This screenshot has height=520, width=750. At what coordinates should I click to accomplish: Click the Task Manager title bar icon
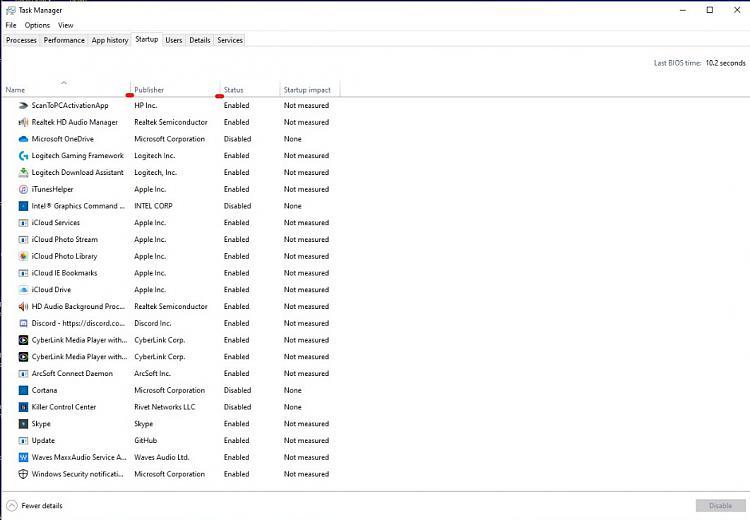coord(11,10)
